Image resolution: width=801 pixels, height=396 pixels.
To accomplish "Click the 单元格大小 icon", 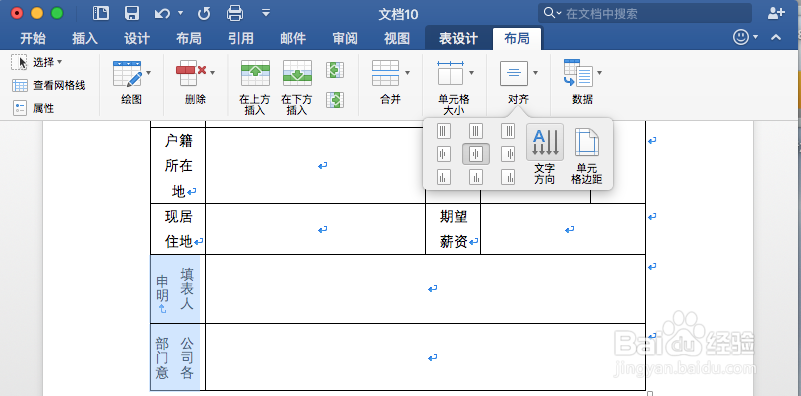I will pos(450,73).
